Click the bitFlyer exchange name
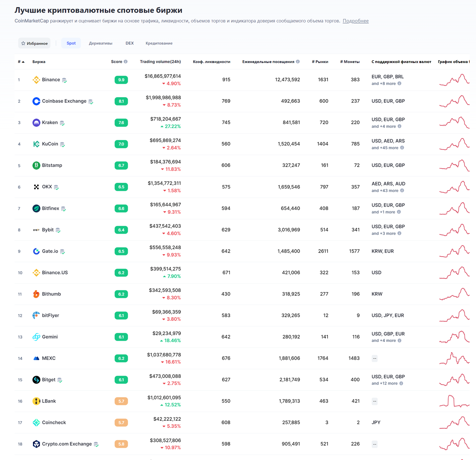Viewport: 476px width, 460px height. [x=50, y=315]
